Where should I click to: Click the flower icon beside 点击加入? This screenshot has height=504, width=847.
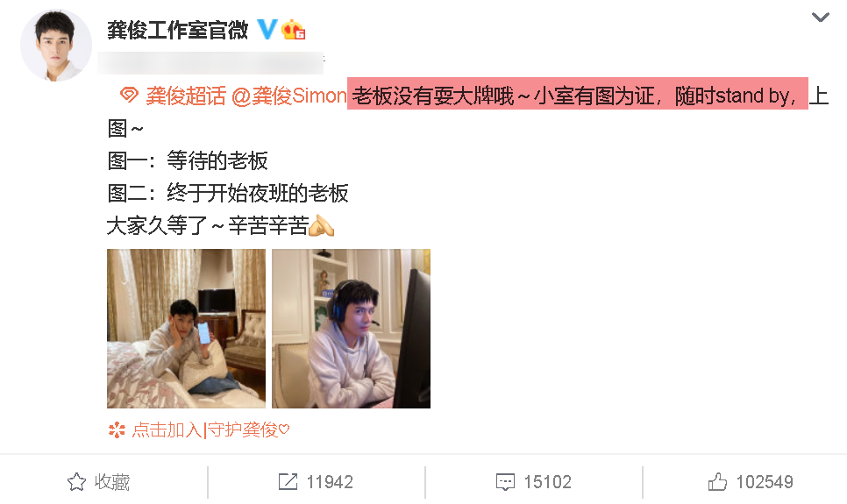tap(117, 430)
